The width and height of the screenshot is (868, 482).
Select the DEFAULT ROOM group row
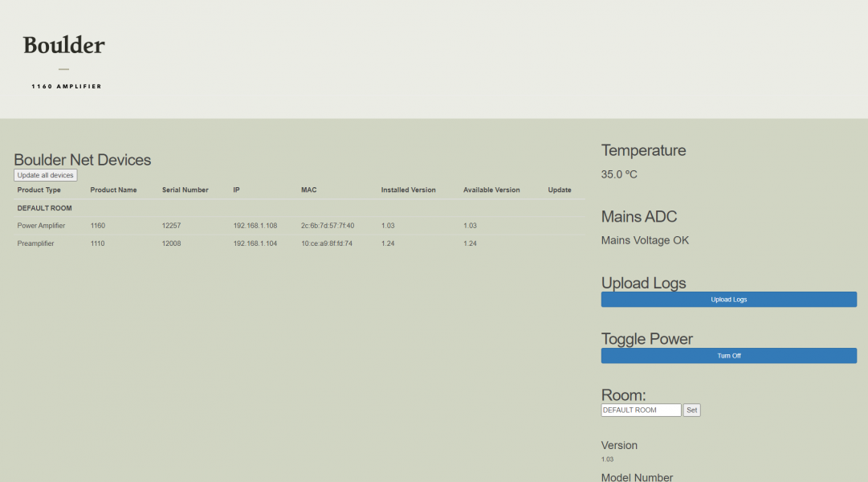(299, 208)
